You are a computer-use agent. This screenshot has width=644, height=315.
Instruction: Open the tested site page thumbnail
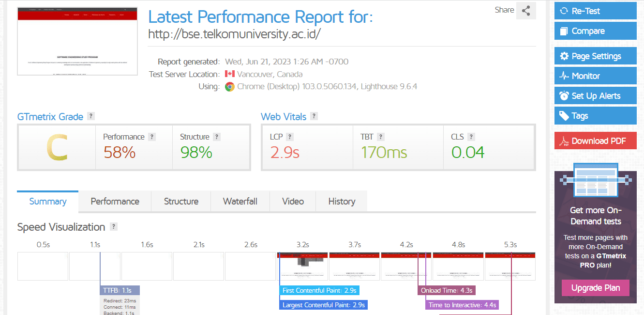[77, 41]
